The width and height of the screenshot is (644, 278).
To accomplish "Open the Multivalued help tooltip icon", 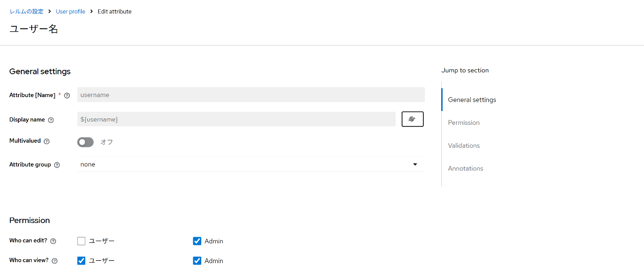I will point(47,141).
